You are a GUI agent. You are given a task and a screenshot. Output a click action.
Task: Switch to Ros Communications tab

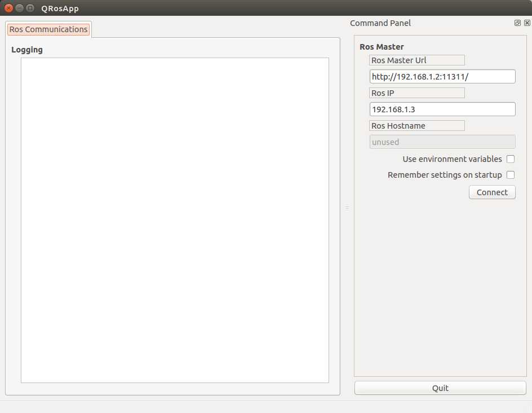(x=48, y=29)
